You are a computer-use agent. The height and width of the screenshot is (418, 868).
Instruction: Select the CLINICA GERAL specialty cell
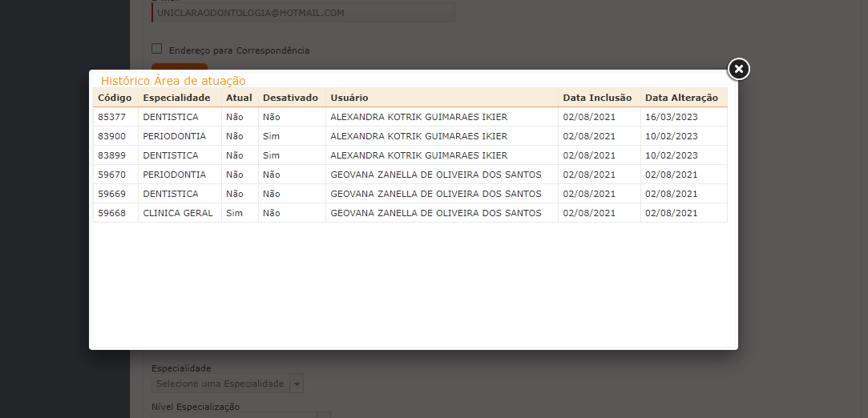(178, 213)
